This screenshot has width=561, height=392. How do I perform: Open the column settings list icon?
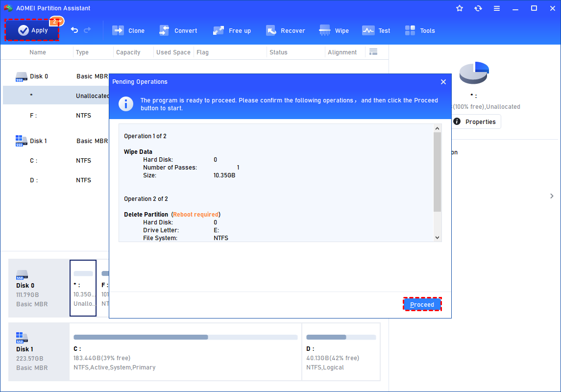click(373, 52)
